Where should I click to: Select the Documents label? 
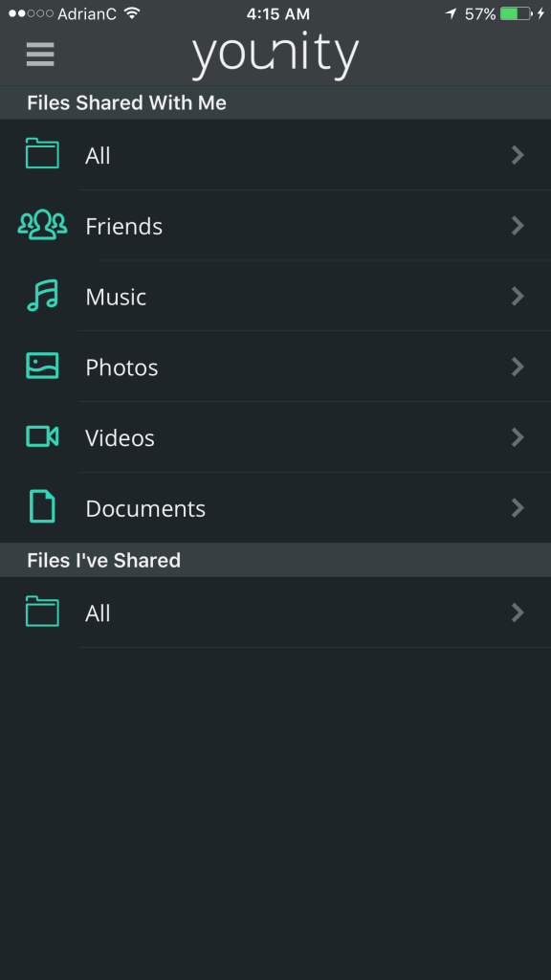coord(145,509)
